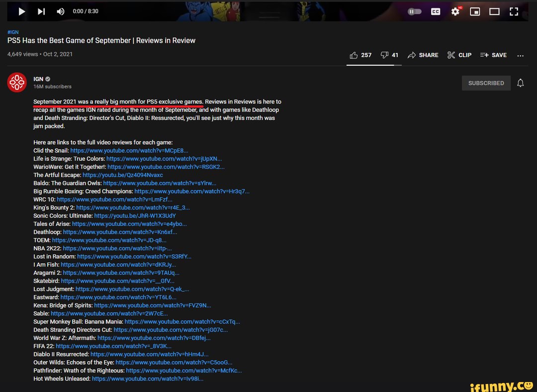Open the Diablo II Resurrected link
Image resolution: width=537 pixels, height=392 pixels.
coord(150,354)
